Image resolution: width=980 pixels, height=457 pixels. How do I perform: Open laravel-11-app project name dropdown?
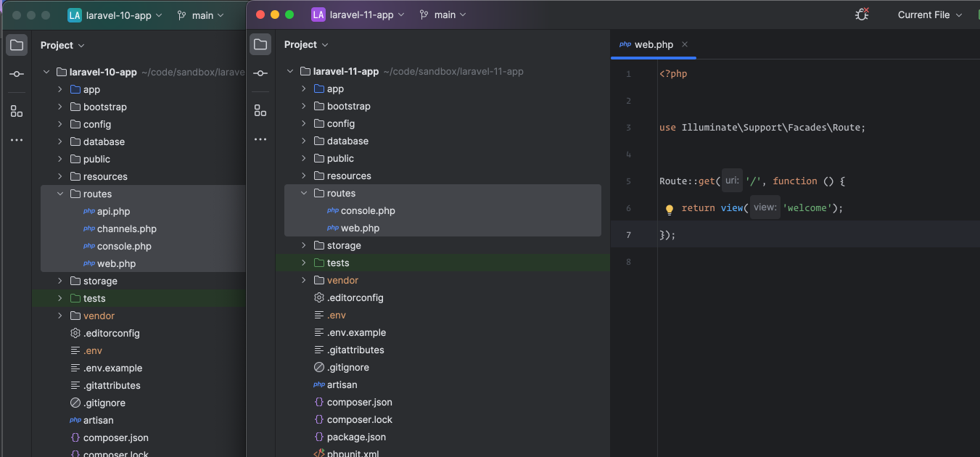coord(368,15)
